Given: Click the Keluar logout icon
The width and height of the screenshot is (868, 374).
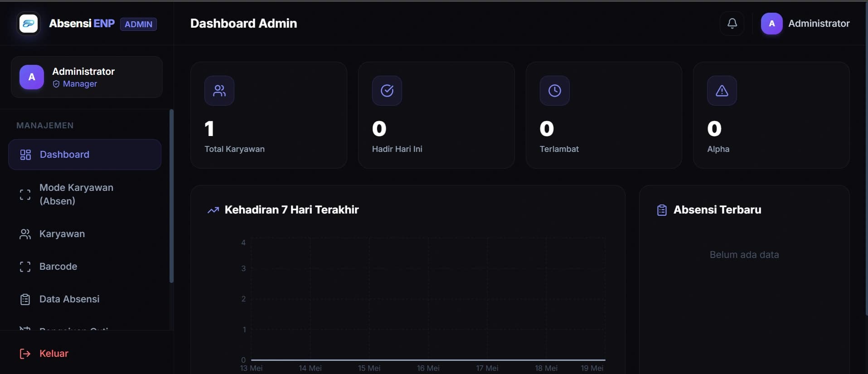Looking at the screenshot, I should [25, 354].
